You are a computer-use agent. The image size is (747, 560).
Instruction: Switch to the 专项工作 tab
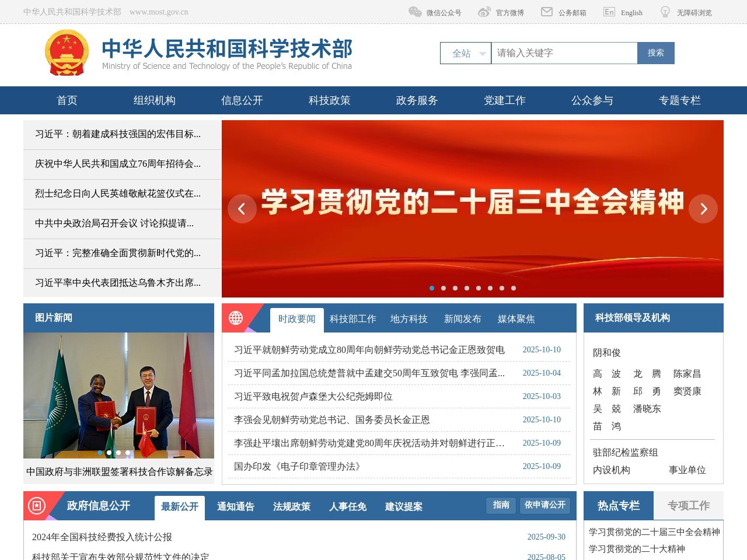(688, 506)
